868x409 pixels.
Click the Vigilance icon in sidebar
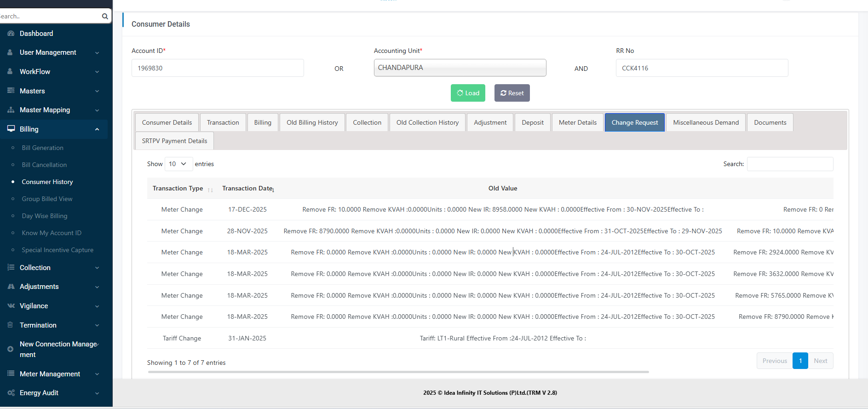11,306
